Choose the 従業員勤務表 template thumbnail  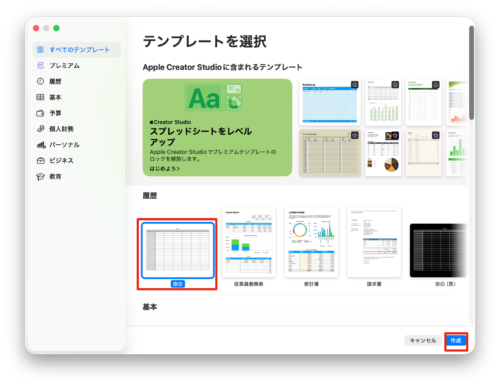(x=249, y=242)
